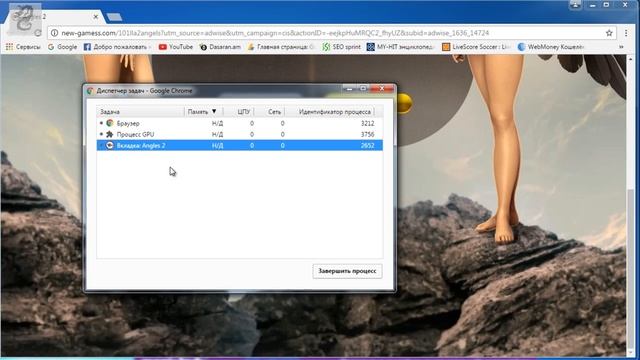
Task: Select the Процесс GPU task row
Action: [240, 134]
